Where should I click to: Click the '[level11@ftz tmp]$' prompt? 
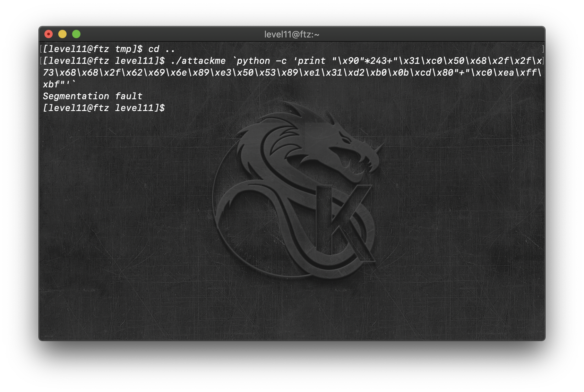(x=93, y=49)
